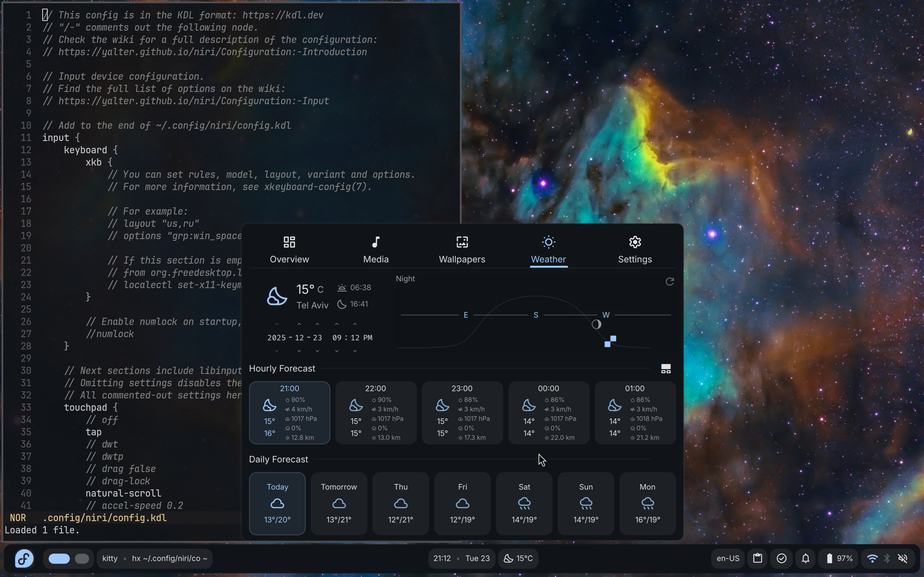Select the 23:00 hourly forecast card
The height and width of the screenshot is (577, 924).
[462, 412]
